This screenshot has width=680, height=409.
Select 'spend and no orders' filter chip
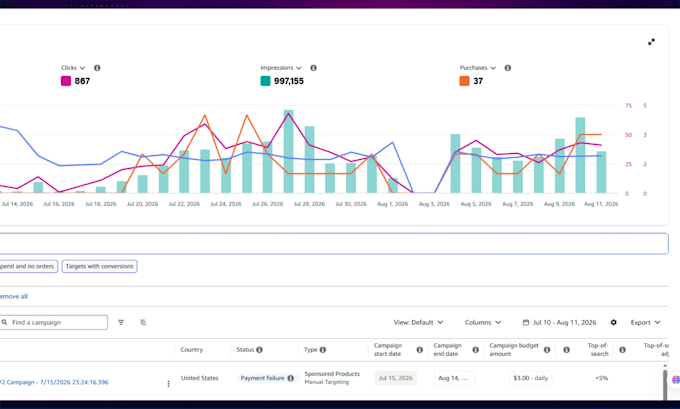pyautogui.click(x=28, y=266)
